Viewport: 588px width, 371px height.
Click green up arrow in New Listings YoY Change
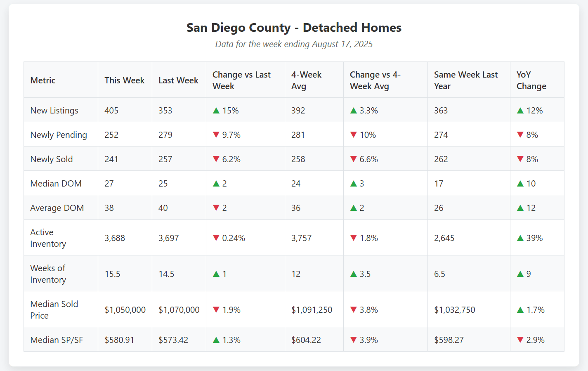[x=520, y=111]
